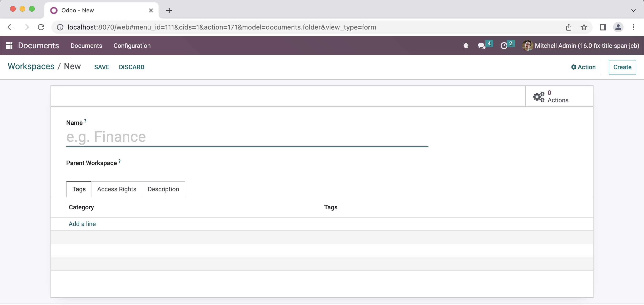Image resolution: width=644 pixels, height=305 pixels.
Task: Switch to the Access Rights tab
Action: pos(116,189)
